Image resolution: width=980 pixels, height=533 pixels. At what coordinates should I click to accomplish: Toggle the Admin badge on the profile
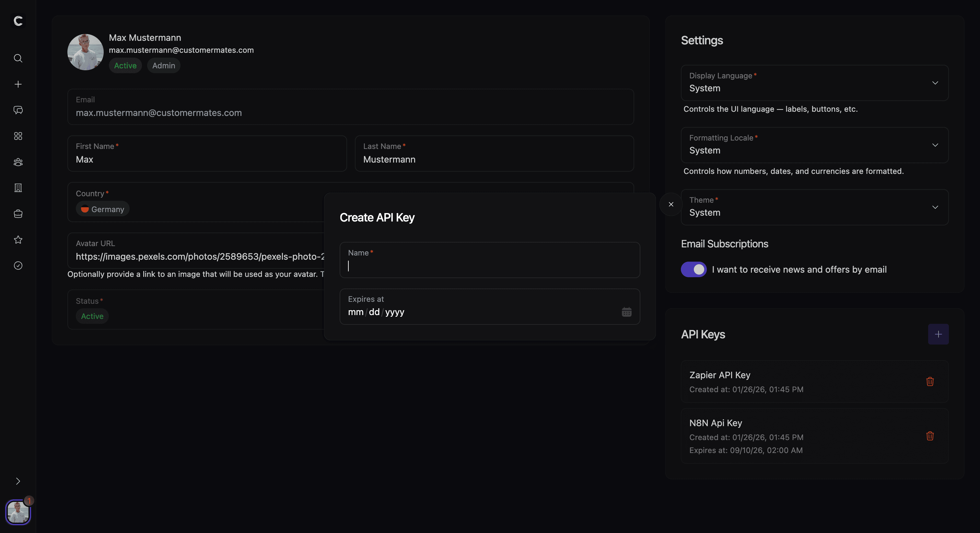pyautogui.click(x=163, y=65)
